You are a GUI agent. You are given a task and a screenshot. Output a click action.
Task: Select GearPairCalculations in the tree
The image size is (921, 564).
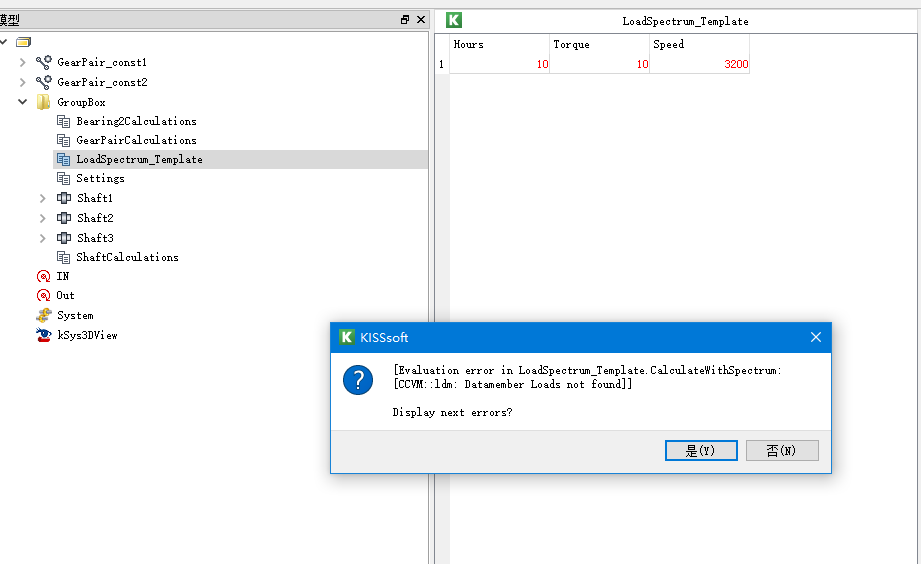coord(136,140)
